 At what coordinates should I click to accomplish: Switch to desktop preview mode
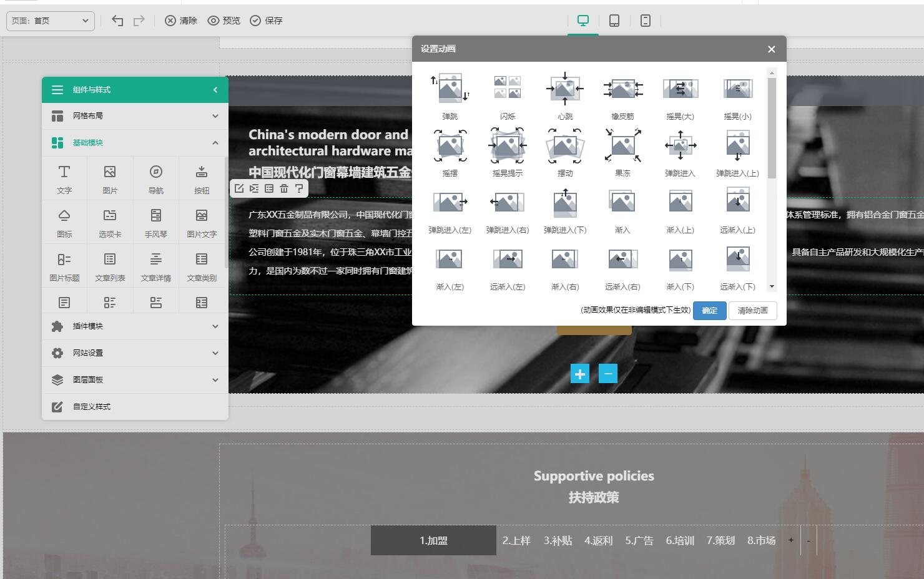[582, 21]
